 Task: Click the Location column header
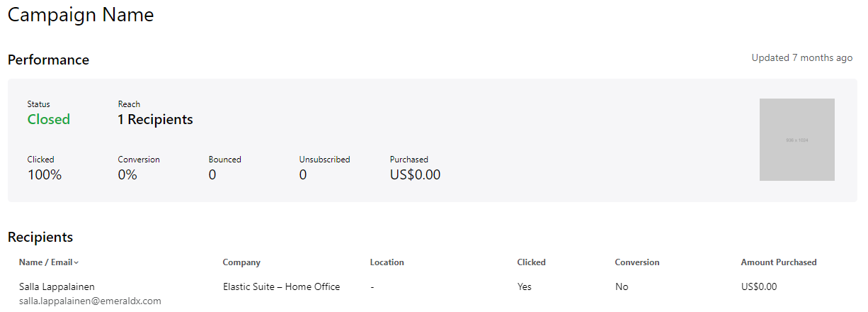[x=387, y=262]
